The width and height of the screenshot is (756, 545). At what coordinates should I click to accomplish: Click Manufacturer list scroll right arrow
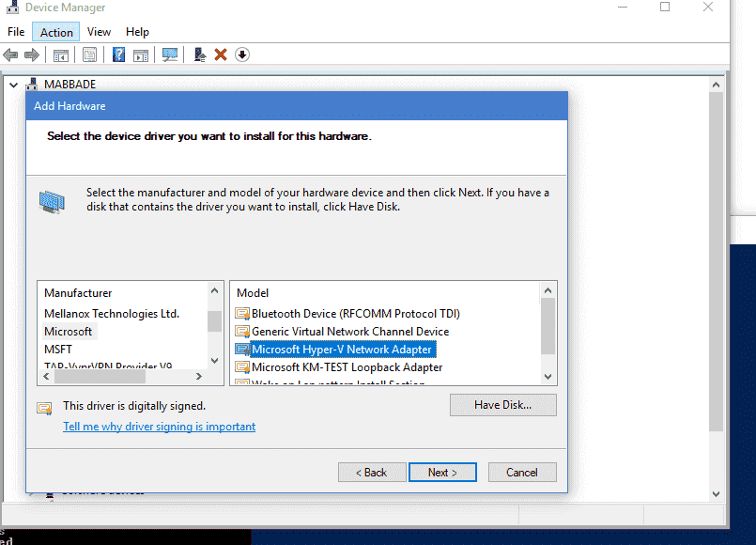click(199, 376)
